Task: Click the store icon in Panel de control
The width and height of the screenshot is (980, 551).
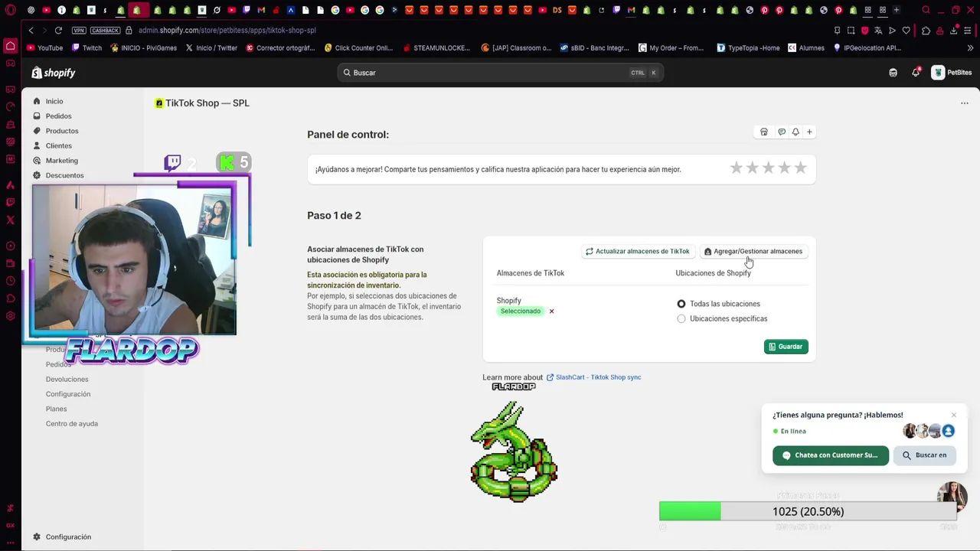Action: point(763,132)
